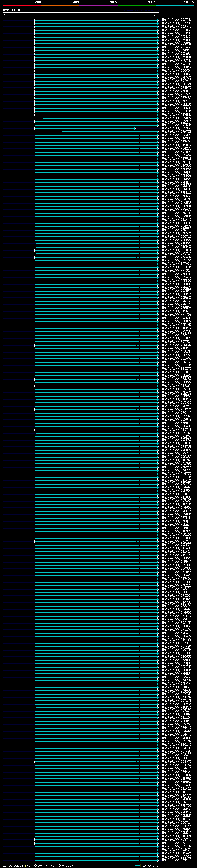Click label UniRef100_P12328

point(177,135)
